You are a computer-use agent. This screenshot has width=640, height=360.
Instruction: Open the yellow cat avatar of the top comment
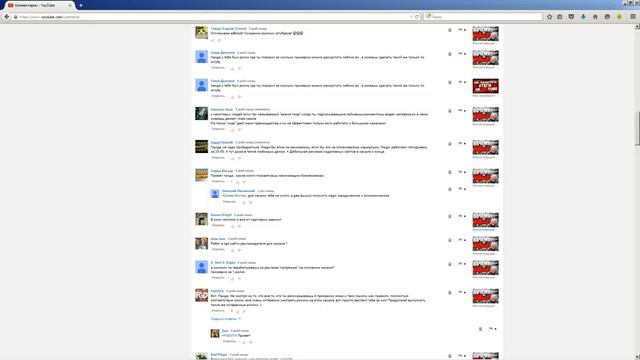tap(201, 33)
